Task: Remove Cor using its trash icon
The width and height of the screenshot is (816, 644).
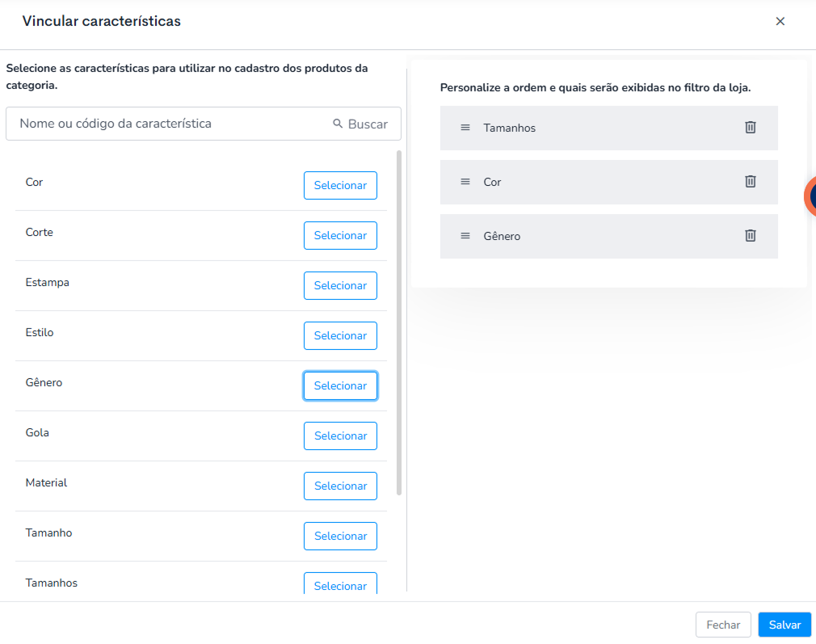Action: coord(750,182)
